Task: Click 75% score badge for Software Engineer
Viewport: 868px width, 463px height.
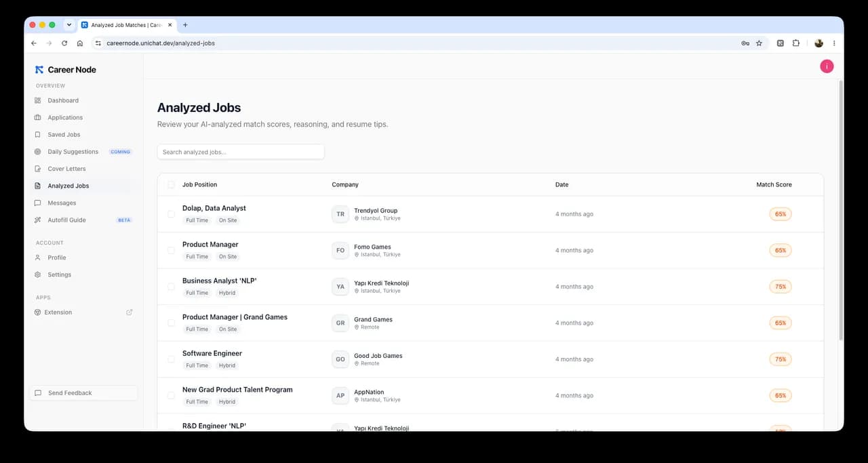Action: point(781,359)
